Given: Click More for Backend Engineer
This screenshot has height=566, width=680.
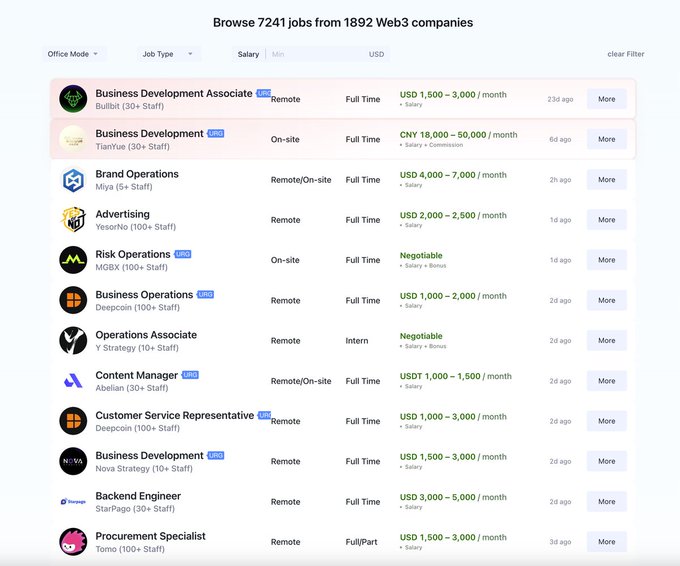Looking at the screenshot, I should [x=607, y=501].
